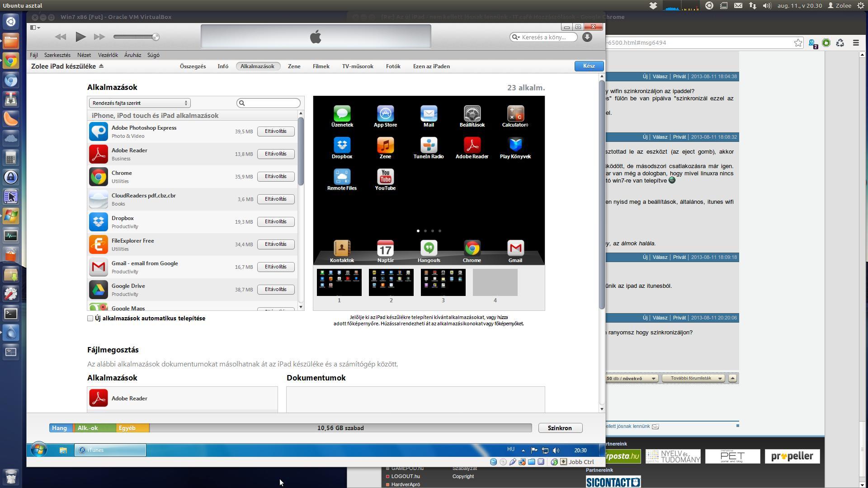Switch to Fotók tab
The width and height of the screenshot is (868, 488).
[393, 66]
